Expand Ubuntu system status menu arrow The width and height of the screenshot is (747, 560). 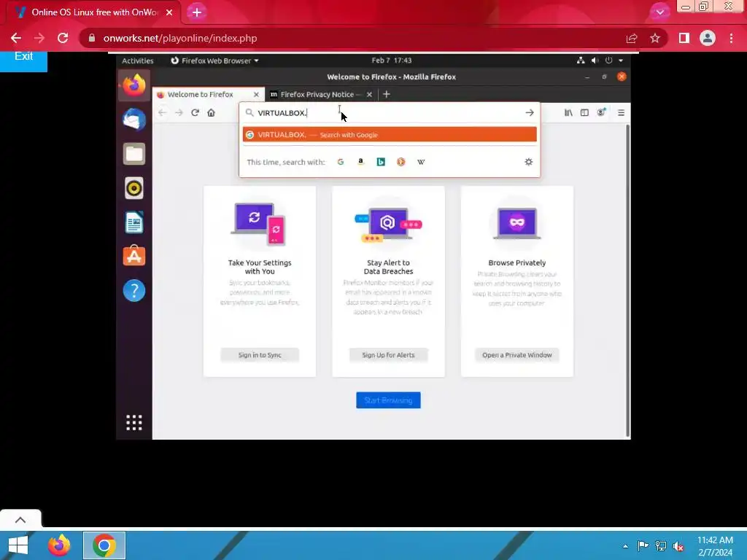click(621, 61)
